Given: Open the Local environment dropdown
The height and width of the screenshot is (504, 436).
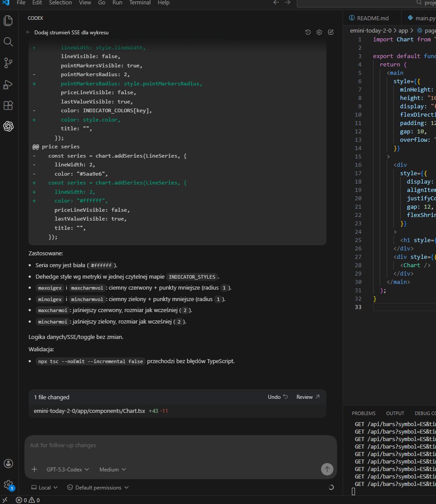Looking at the screenshot, I should click(44, 488).
